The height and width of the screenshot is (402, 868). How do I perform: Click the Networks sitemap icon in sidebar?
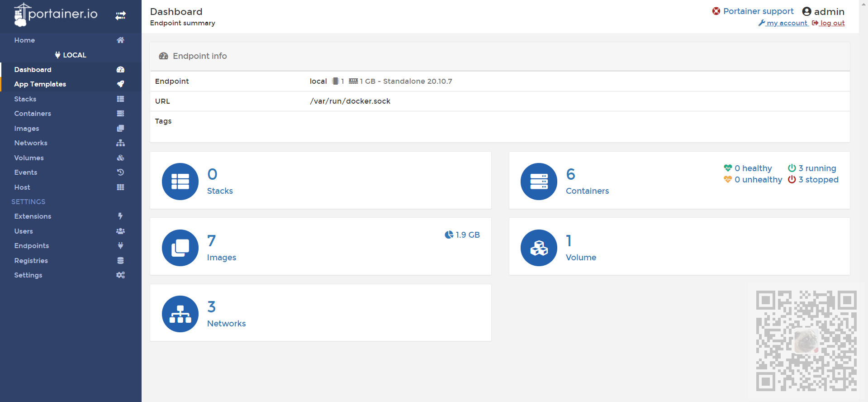click(120, 143)
